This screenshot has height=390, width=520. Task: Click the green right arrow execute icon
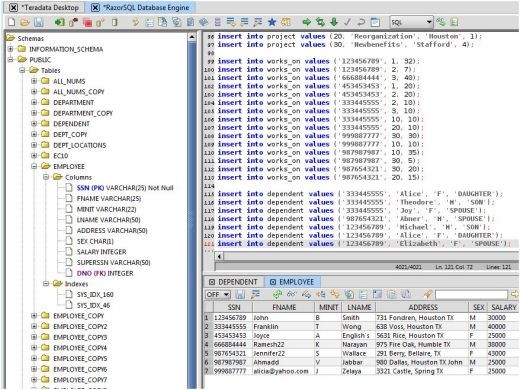pos(306,22)
